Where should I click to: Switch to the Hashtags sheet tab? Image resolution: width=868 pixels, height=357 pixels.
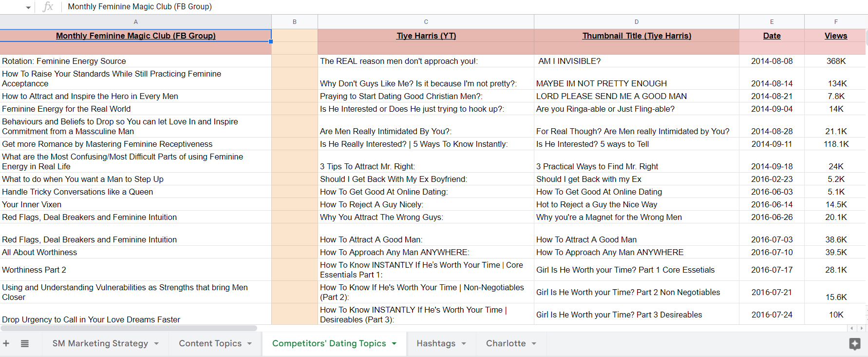pyautogui.click(x=435, y=343)
